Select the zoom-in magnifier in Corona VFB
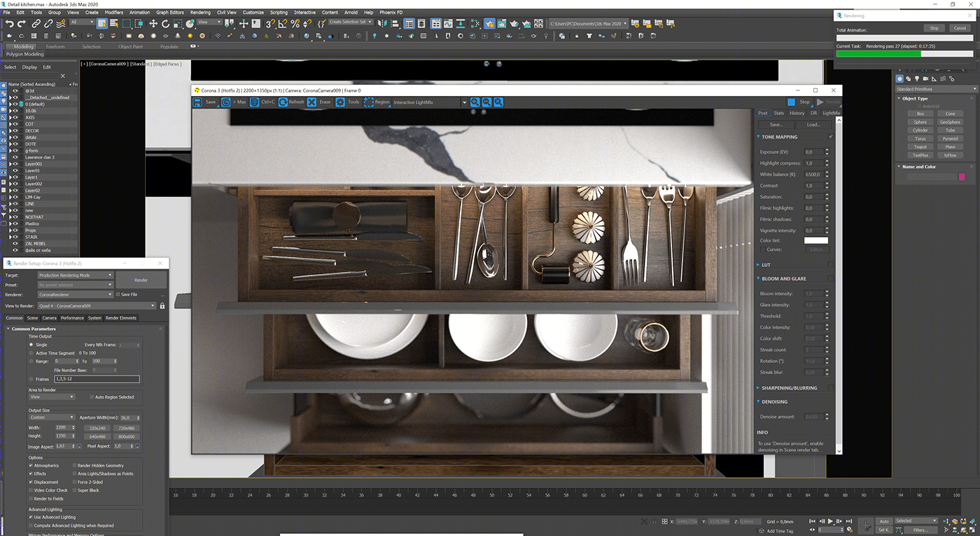980x536 pixels. [x=475, y=102]
